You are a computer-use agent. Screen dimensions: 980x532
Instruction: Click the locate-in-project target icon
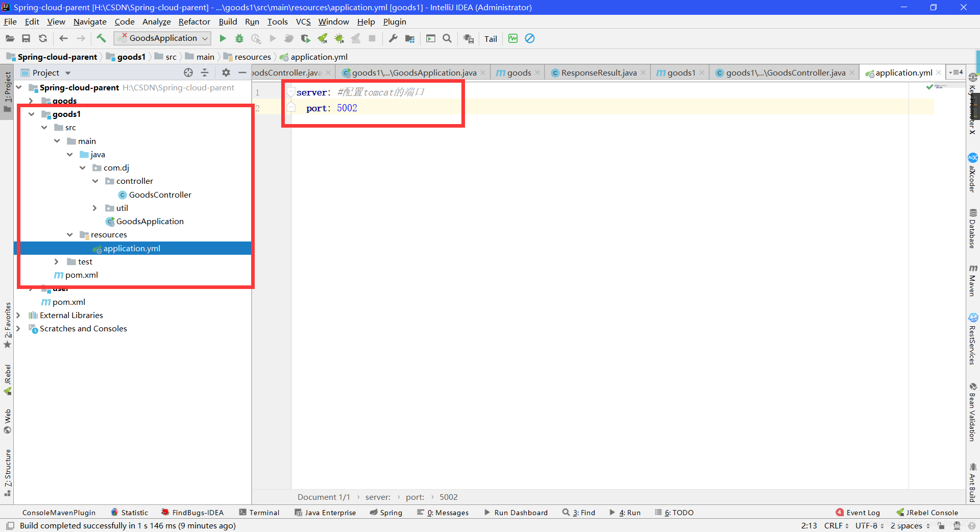[x=188, y=72]
